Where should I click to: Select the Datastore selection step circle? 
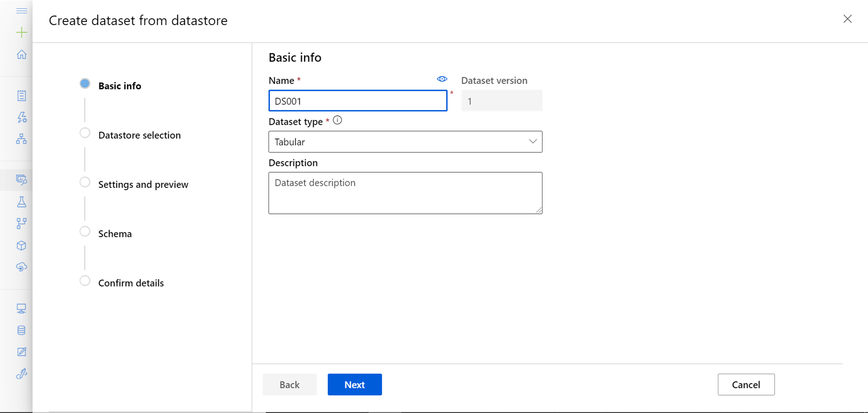tap(85, 133)
